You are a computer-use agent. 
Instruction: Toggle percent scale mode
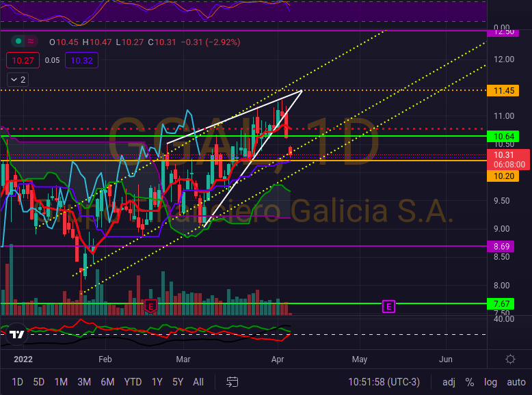(x=470, y=381)
